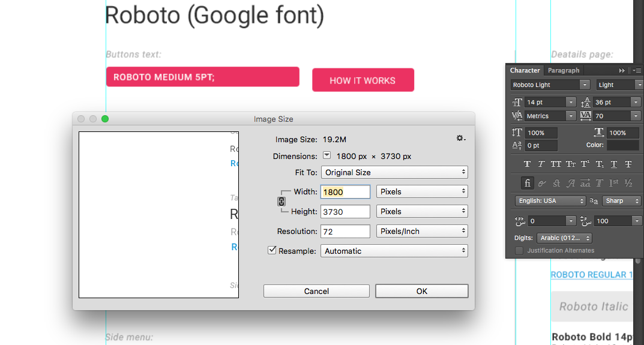Image resolution: width=644 pixels, height=345 pixels.
Task: Enable Justification Alternates checkbox
Action: [519, 251]
